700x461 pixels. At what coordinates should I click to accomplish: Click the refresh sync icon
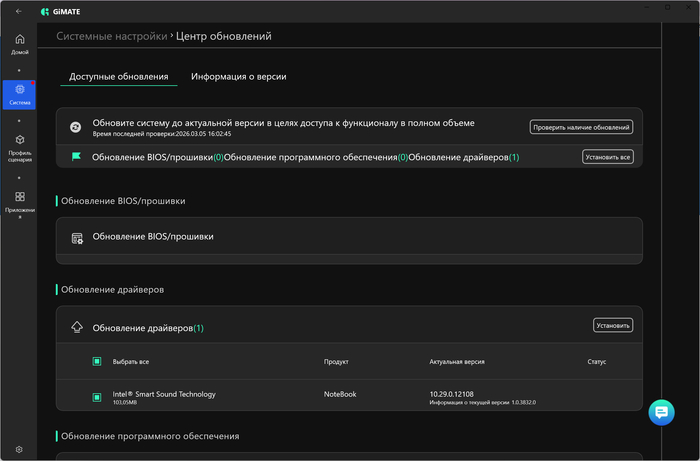[x=75, y=127]
